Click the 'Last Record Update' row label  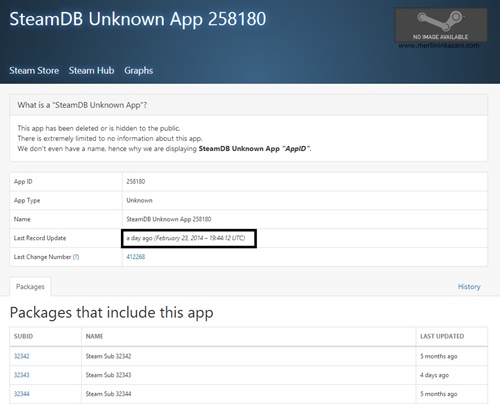pos(40,238)
